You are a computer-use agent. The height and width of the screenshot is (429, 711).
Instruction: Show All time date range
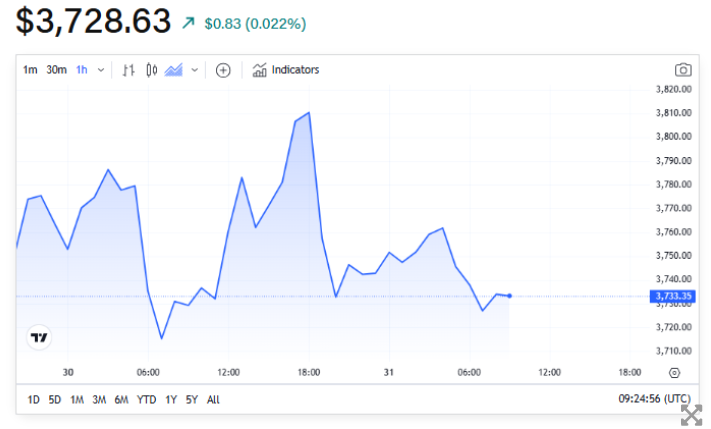click(x=213, y=399)
